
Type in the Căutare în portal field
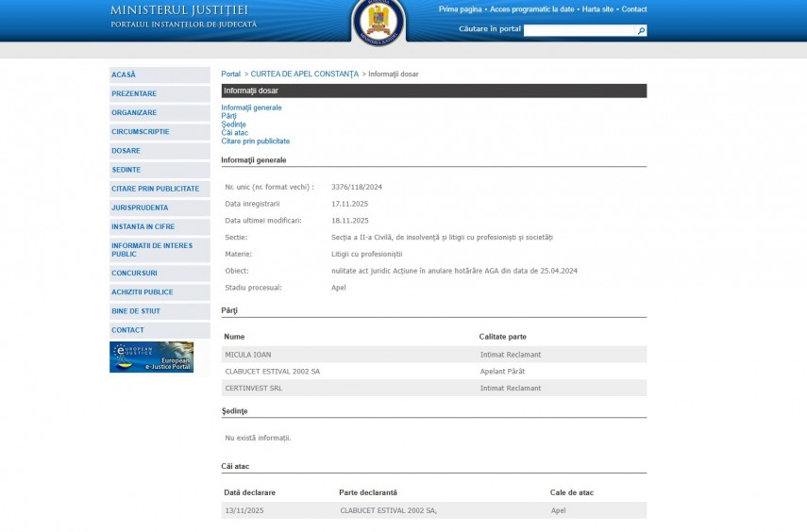click(579, 31)
